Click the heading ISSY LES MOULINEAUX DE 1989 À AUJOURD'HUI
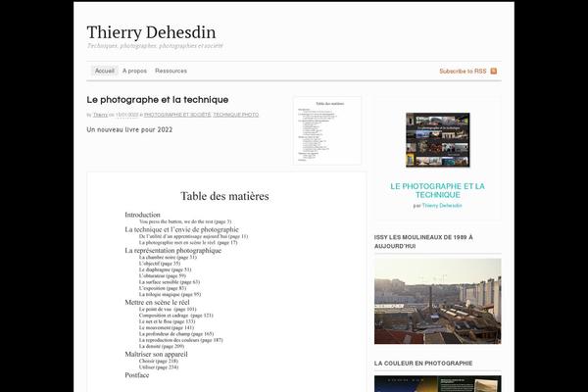This screenshot has height=392, width=588. pyautogui.click(x=423, y=242)
